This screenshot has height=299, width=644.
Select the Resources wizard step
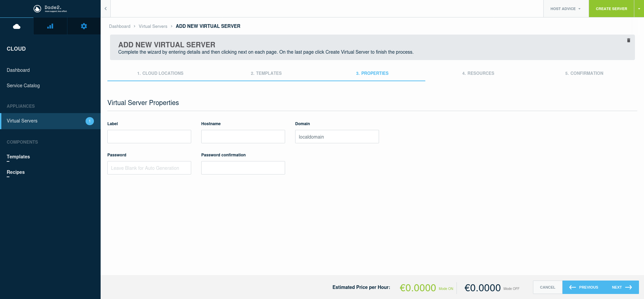click(478, 73)
